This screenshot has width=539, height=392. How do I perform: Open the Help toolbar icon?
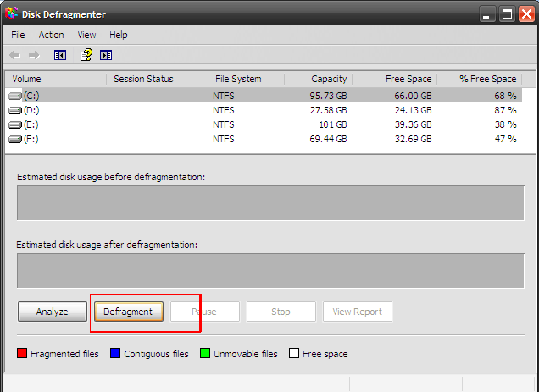(x=86, y=55)
